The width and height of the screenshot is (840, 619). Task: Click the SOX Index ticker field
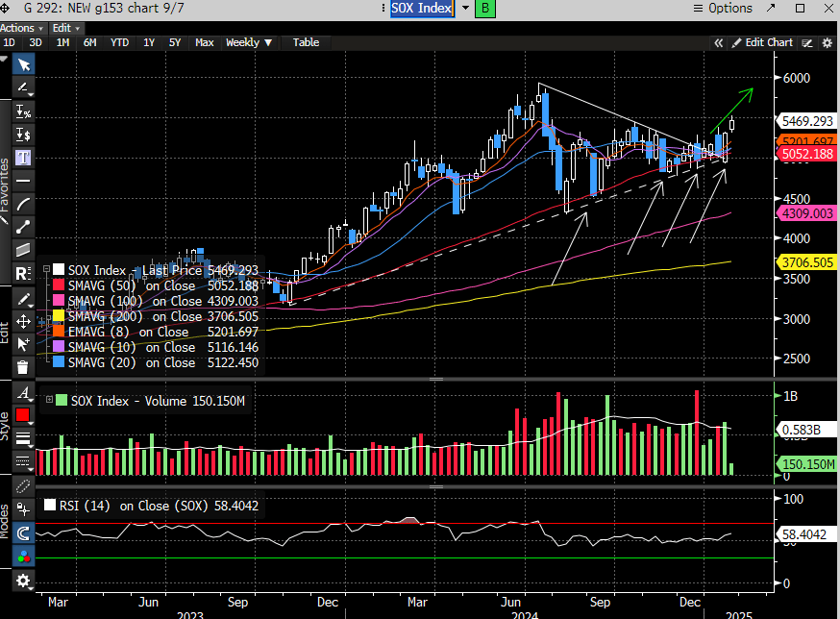[422, 8]
